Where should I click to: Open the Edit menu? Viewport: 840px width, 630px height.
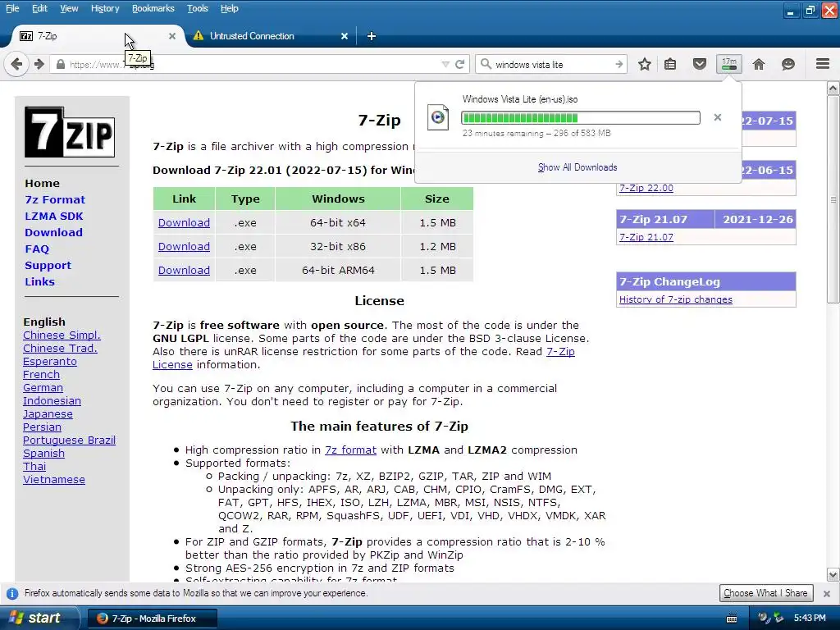39,8
